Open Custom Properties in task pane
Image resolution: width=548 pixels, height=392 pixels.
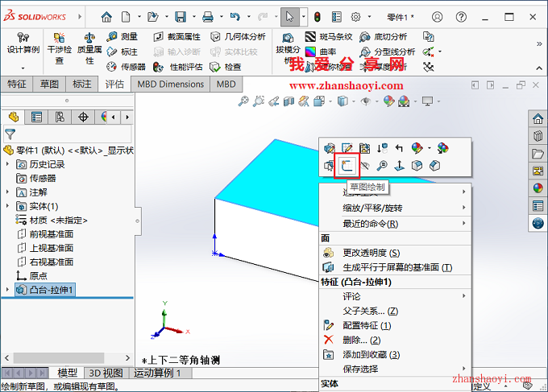538,206
